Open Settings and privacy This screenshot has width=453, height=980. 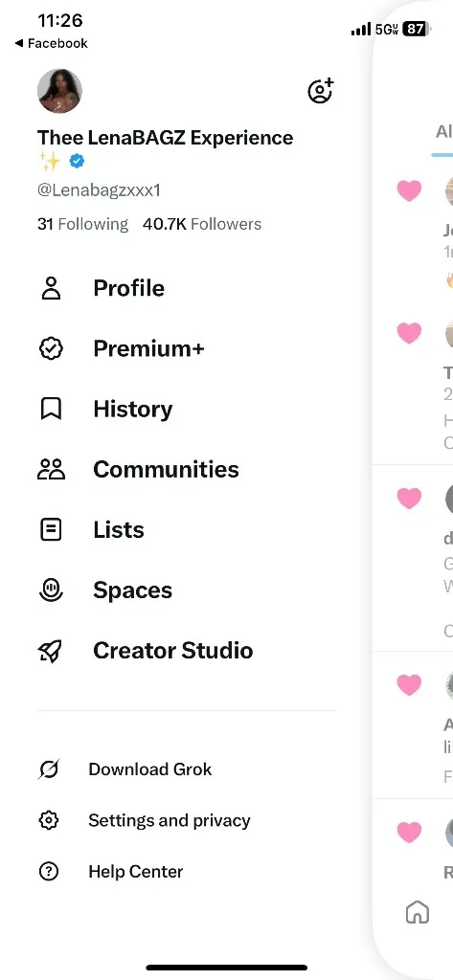(169, 820)
